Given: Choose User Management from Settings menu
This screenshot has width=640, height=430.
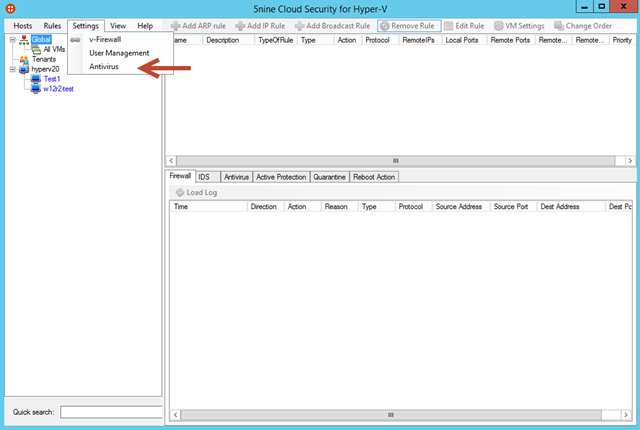Looking at the screenshot, I should coord(119,53).
